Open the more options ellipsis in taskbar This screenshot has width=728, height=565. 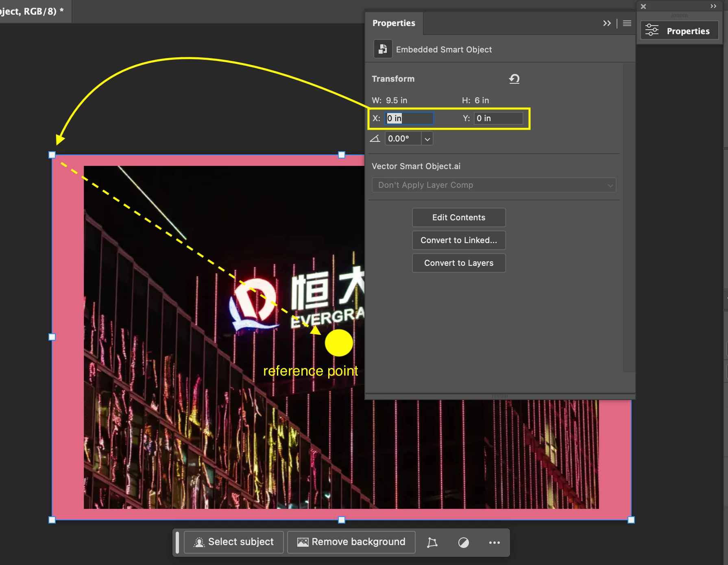point(495,542)
